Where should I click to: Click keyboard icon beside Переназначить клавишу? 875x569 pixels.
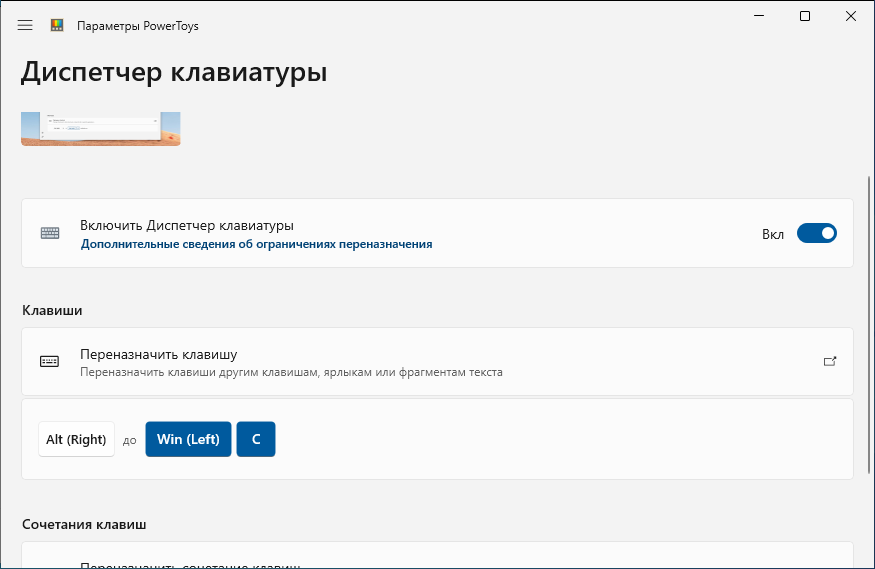tap(50, 361)
